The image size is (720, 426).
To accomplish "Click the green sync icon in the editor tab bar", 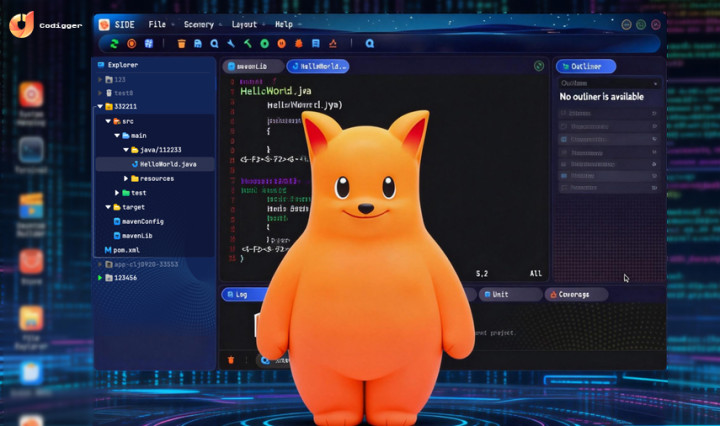I will [539, 66].
